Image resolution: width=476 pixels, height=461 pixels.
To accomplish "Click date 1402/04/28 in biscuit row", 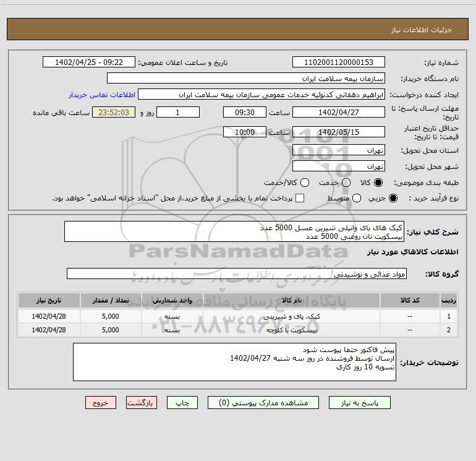I will click(x=49, y=330).
